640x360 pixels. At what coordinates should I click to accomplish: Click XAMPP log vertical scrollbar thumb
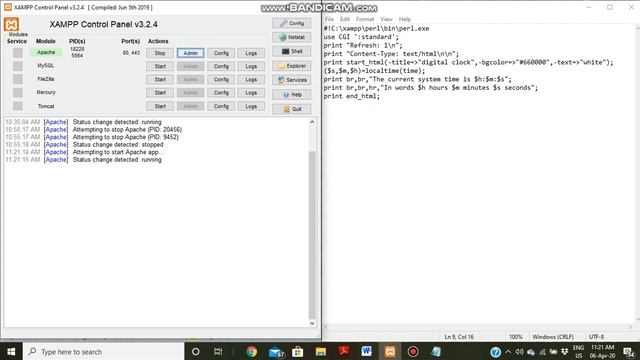click(312, 234)
